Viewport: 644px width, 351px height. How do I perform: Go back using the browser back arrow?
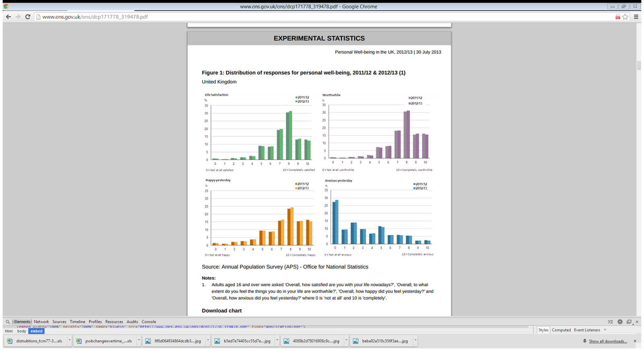point(8,17)
